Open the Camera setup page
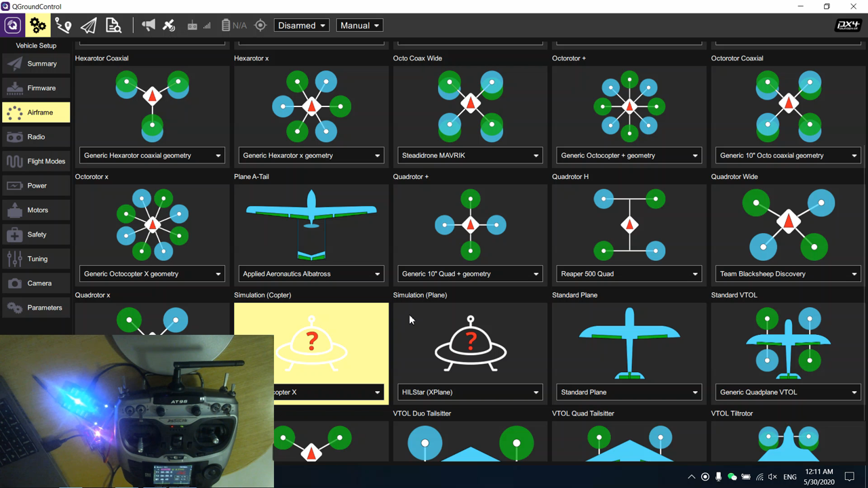 pyautogui.click(x=36, y=283)
